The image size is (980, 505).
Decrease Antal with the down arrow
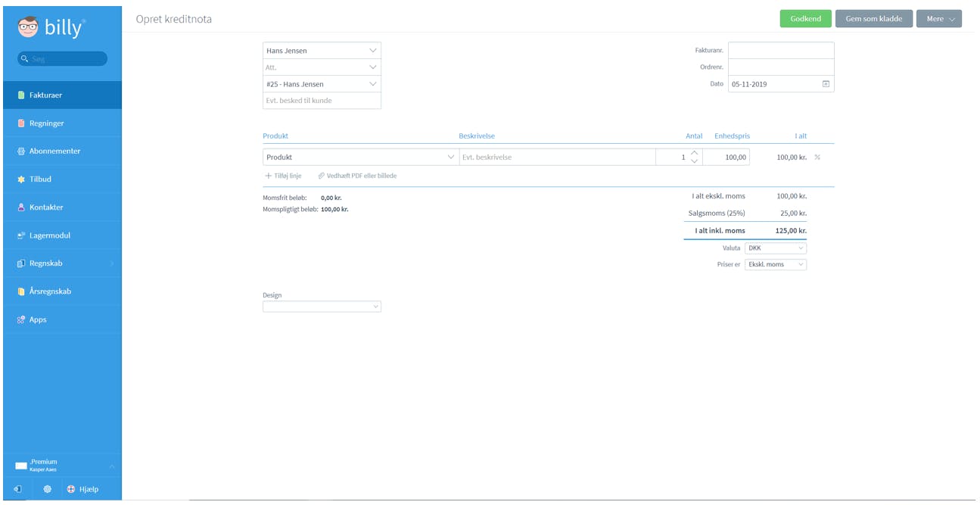tap(695, 161)
